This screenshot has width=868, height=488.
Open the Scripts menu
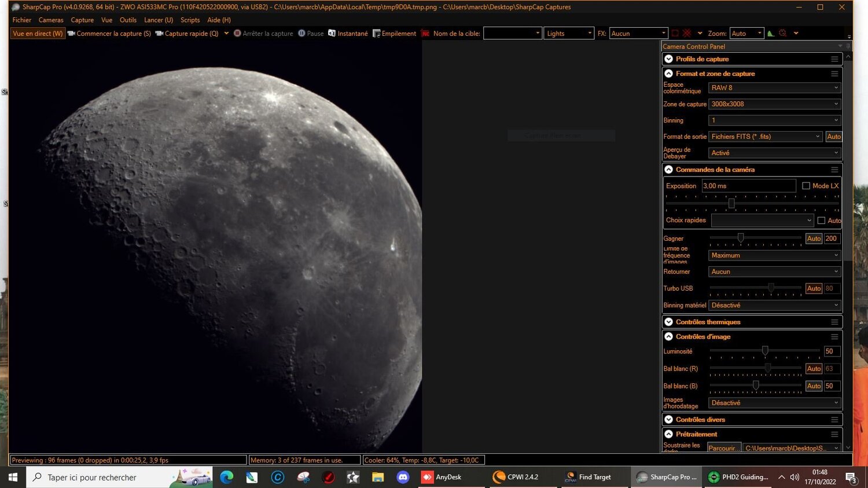[x=190, y=20]
